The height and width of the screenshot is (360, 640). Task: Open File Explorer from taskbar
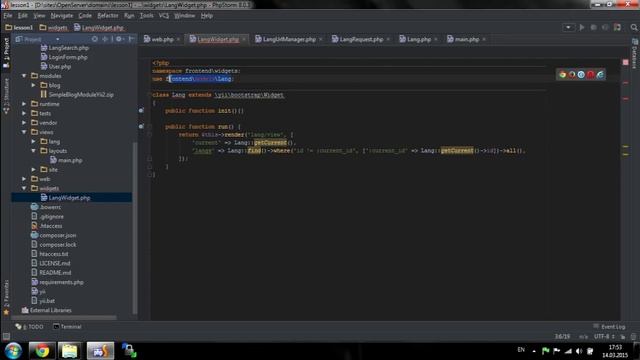click(69, 351)
